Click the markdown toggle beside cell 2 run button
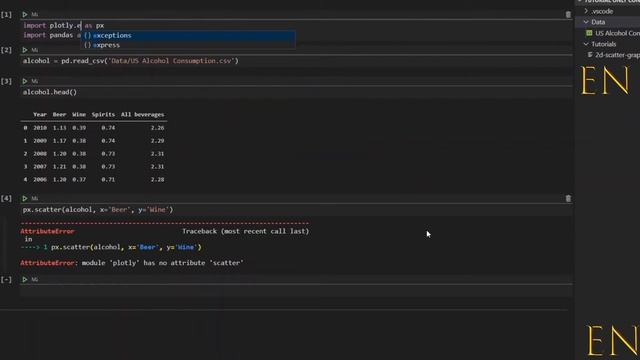 [35, 50]
